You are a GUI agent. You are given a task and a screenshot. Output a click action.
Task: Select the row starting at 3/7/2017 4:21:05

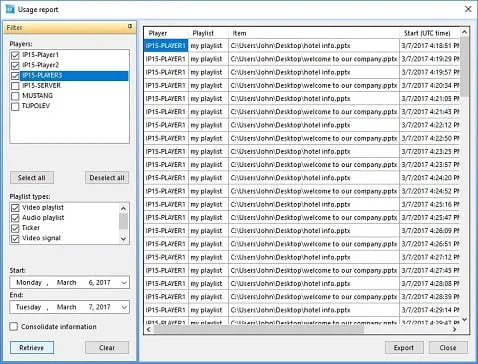click(x=302, y=99)
